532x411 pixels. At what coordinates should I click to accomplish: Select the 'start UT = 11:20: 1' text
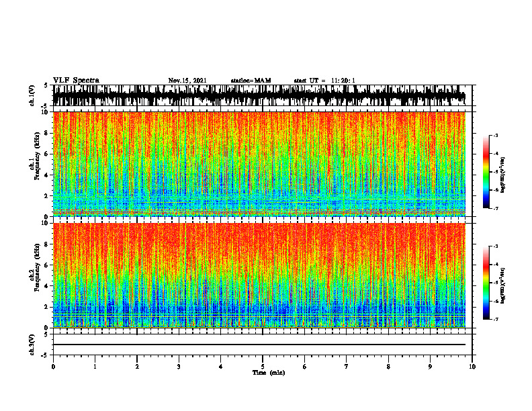324,81
